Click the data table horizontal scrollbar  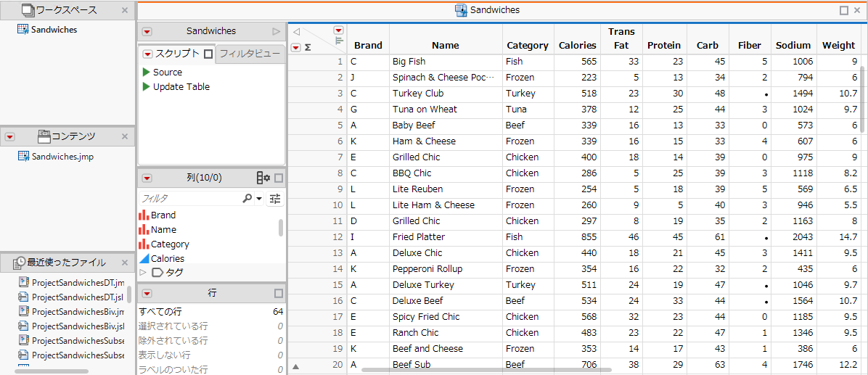(x=486, y=369)
